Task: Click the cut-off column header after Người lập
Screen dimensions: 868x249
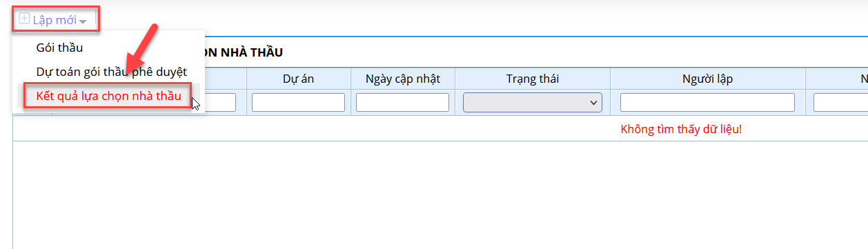Action: pos(836,79)
